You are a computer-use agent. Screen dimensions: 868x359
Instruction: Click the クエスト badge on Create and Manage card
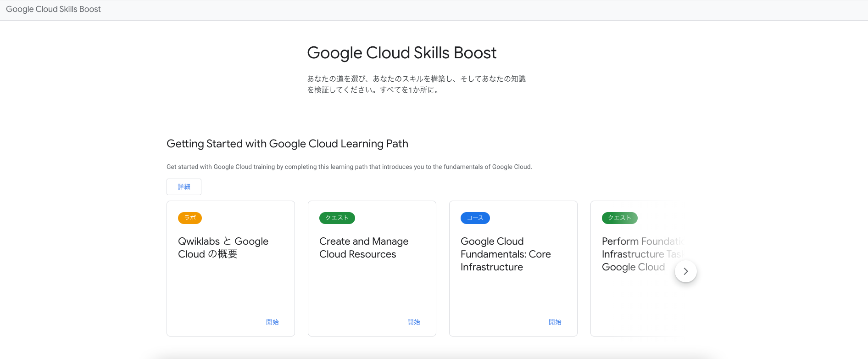[337, 218]
